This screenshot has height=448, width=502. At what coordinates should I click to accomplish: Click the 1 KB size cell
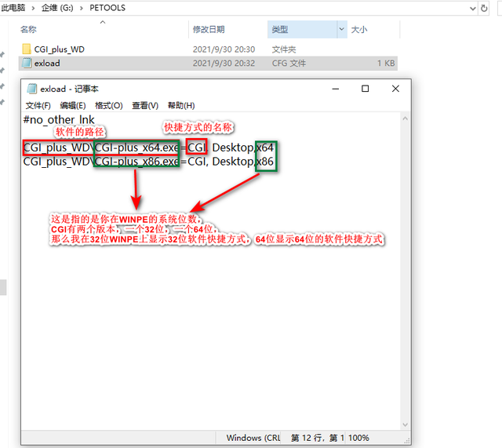click(386, 63)
